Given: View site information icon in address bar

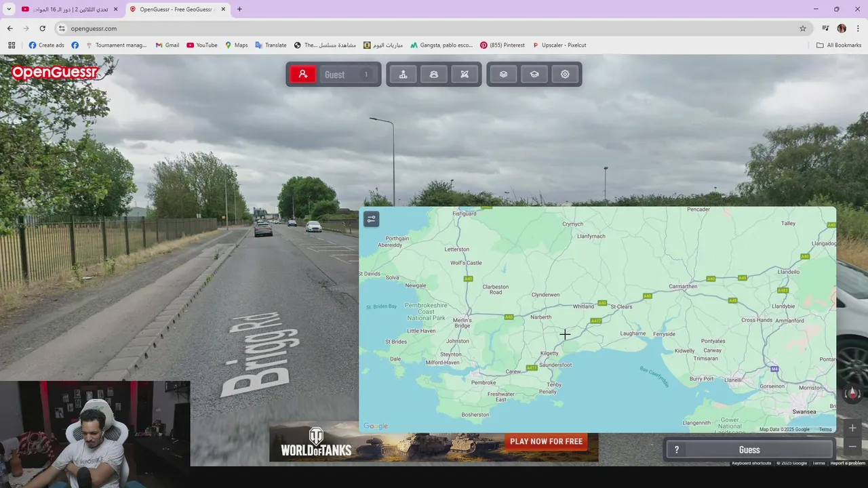Looking at the screenshot, I should pos(62,28).
